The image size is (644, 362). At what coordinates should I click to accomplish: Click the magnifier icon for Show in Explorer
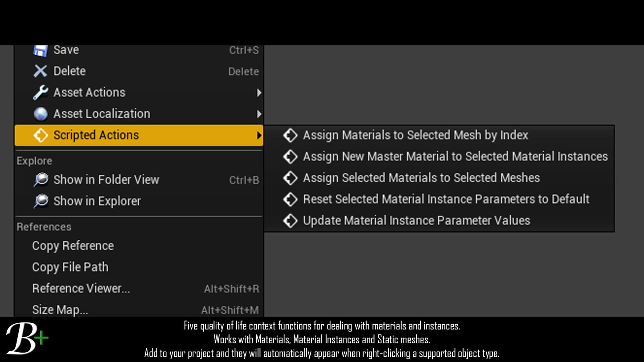[41, 201]
